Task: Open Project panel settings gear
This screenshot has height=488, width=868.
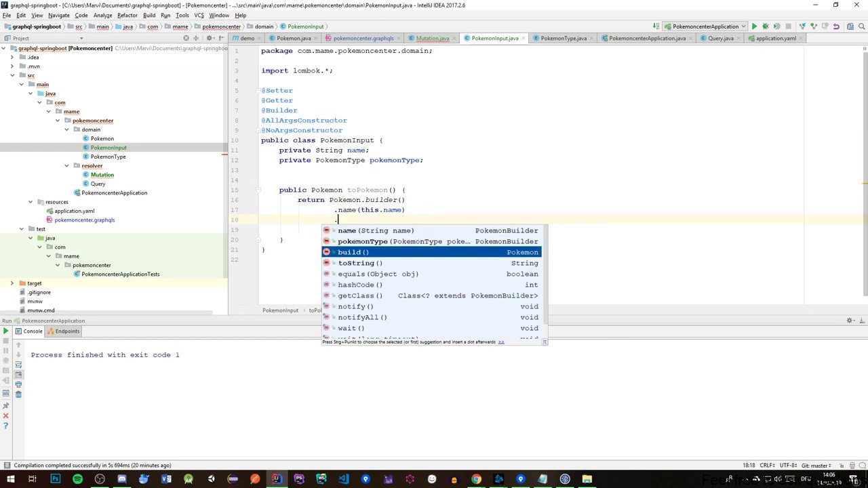Action: coord(210,38)
